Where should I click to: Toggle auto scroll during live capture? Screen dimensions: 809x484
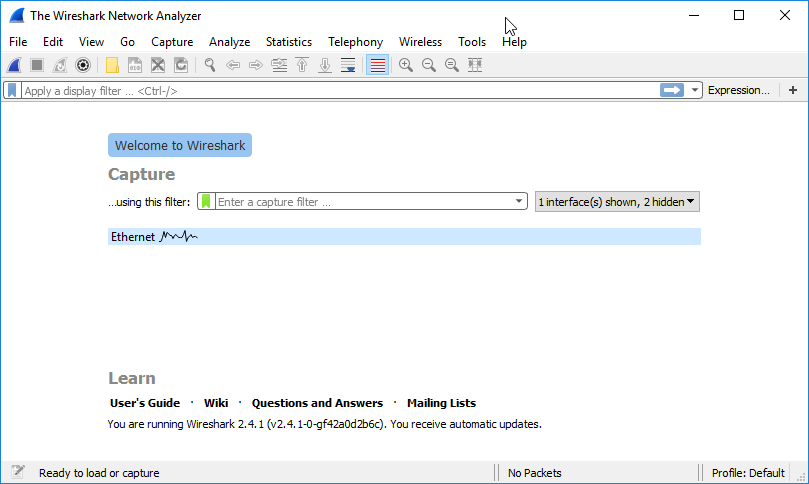[x=348, y=65]
